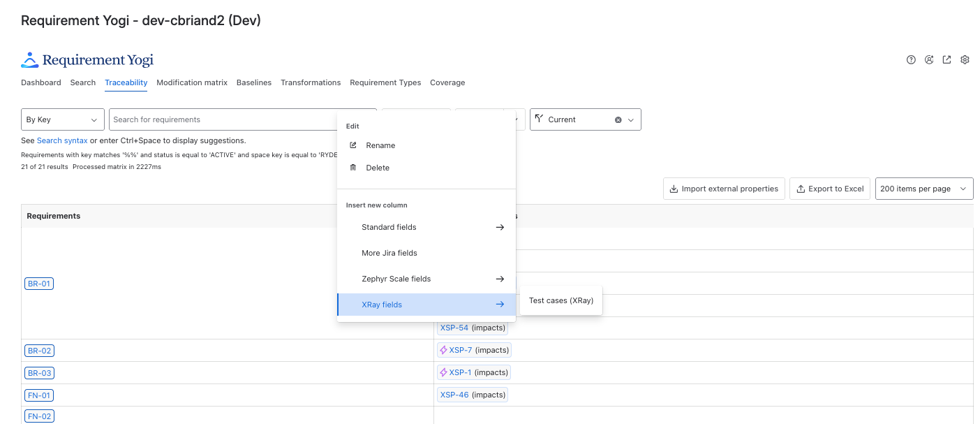Click 'Processed matrix in 2227ms' text
Image resolution: width=980 pixels, height=424 pixels.
tap(117, 167)
